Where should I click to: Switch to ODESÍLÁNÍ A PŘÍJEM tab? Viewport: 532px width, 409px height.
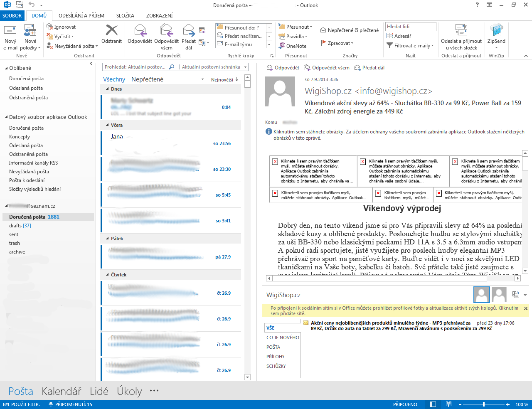click(x=81, y=16)
